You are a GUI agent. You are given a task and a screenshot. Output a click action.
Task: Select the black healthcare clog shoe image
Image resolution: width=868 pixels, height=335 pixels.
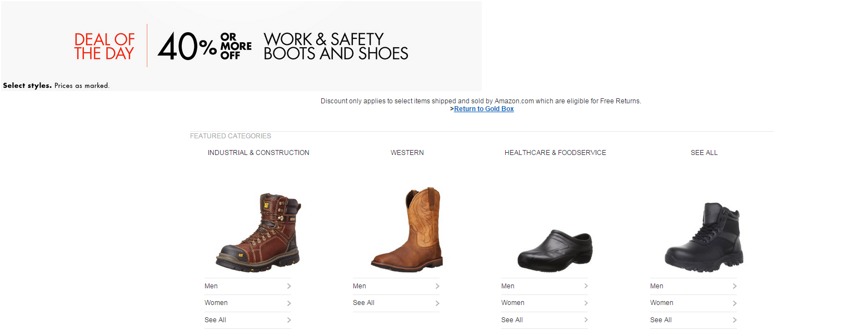click(555, 250)
